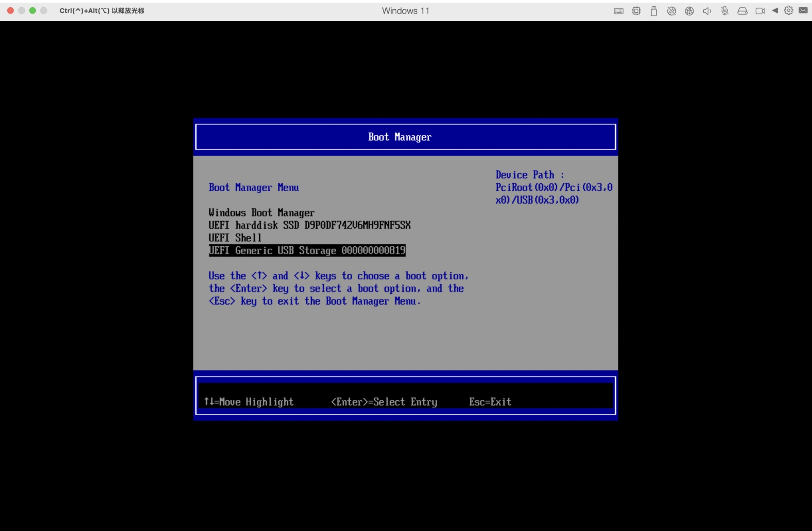
Task: Click the hard disk drive icon
Action: coord(743,11)
